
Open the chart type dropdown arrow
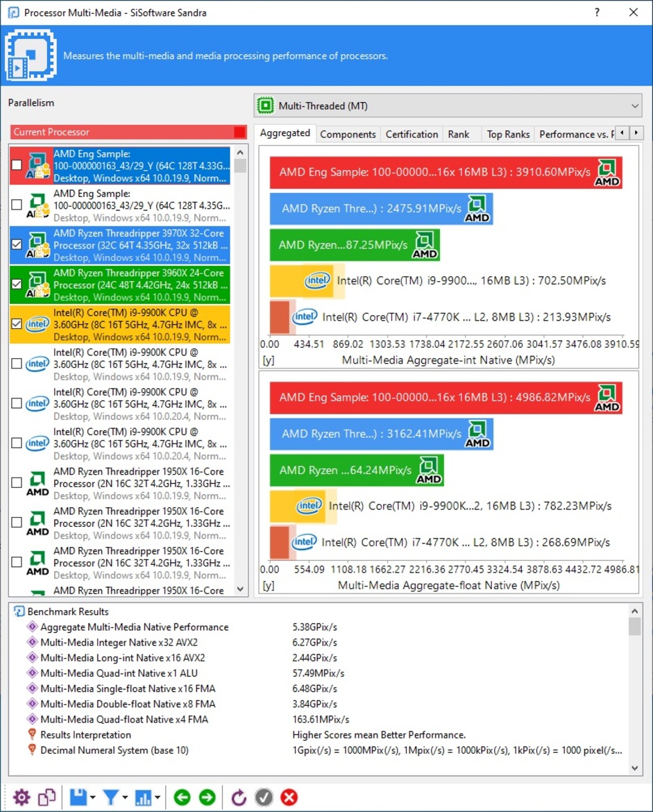pos(158,798)
